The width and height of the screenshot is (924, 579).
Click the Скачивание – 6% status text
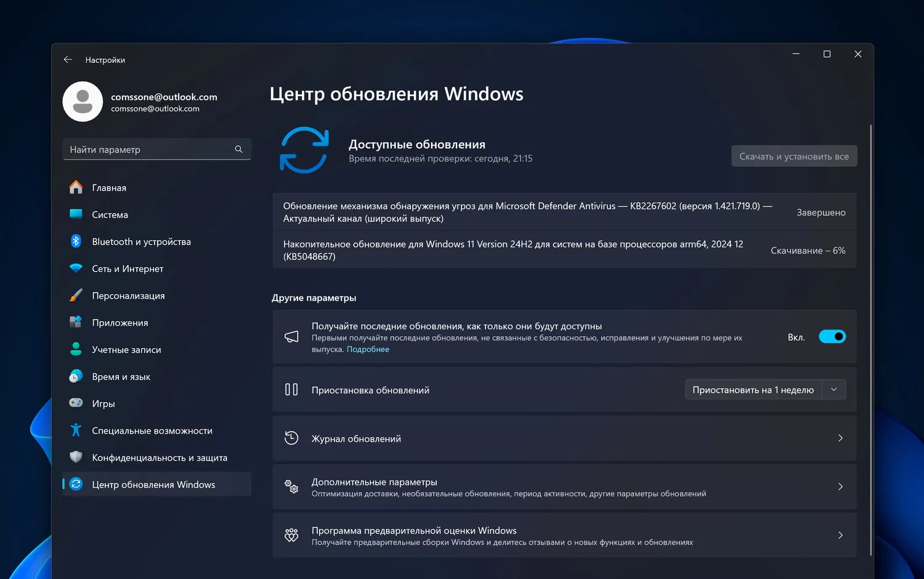tap(808, 251)
